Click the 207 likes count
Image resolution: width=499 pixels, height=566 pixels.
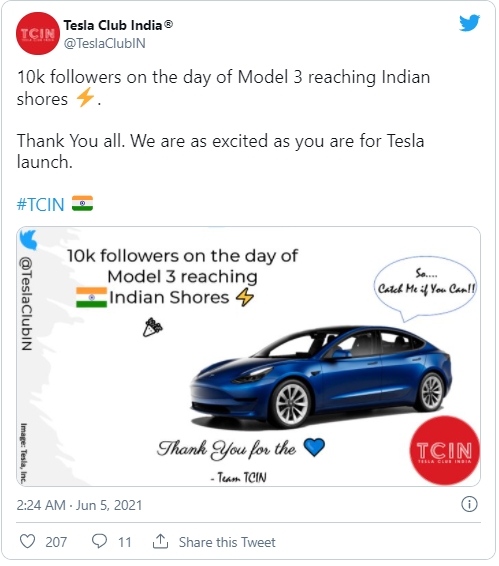pyautogui.click(x=56, y=542)
